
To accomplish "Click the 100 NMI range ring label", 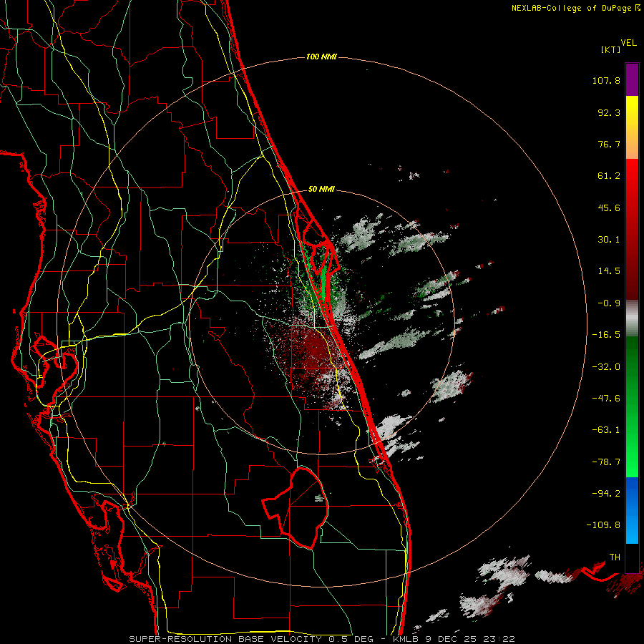I will [x=321, y=57].
